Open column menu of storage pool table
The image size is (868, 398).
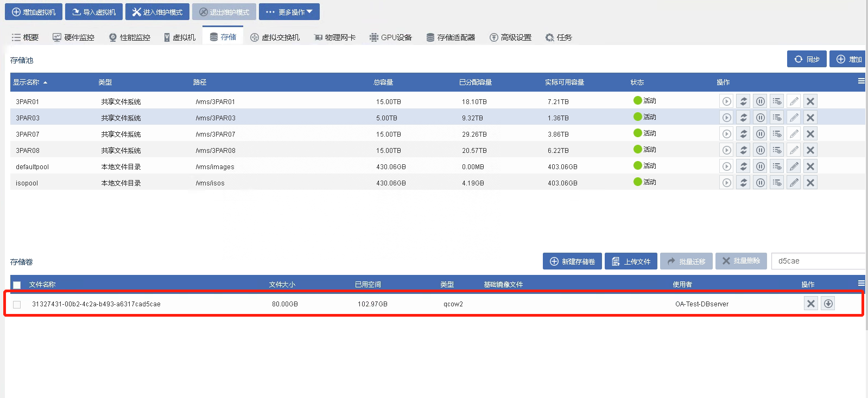click(861, 81)
